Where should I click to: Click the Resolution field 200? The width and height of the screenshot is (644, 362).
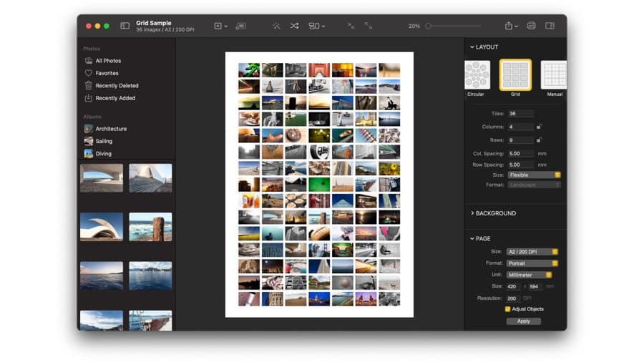coord(513,298)
